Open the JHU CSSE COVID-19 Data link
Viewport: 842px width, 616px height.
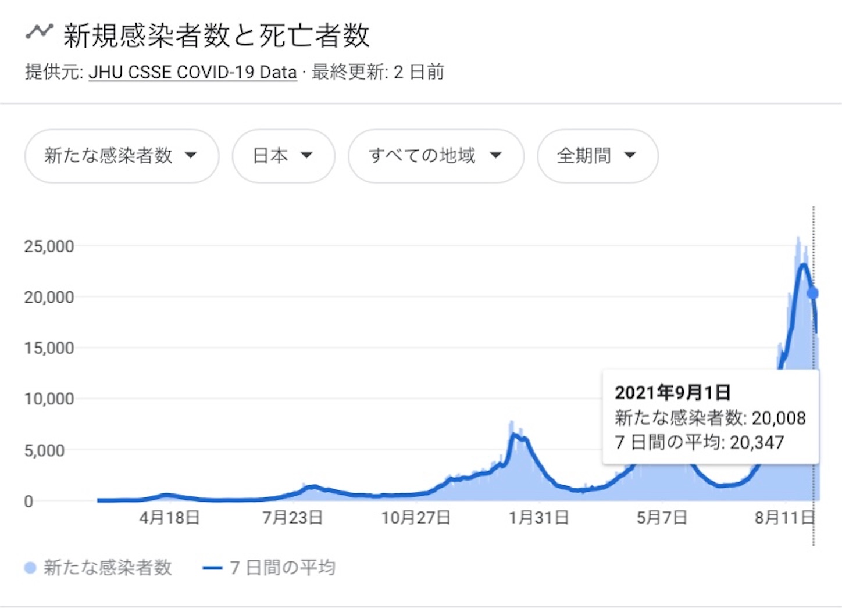pos(192,73)
